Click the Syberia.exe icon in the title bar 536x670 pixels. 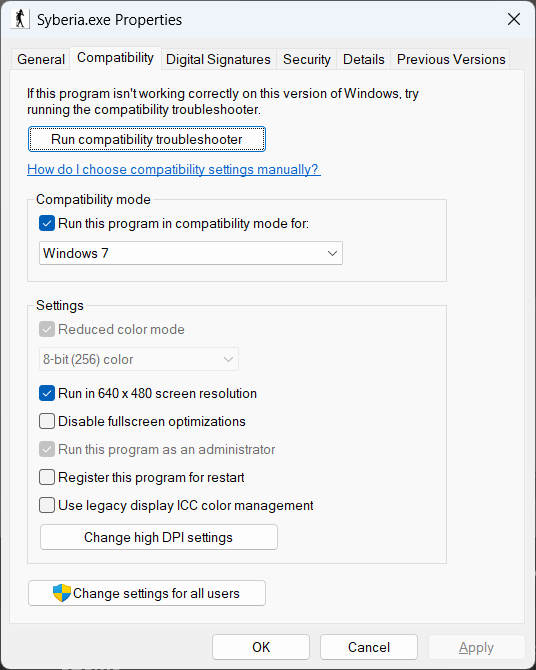[x=20, y=19]
